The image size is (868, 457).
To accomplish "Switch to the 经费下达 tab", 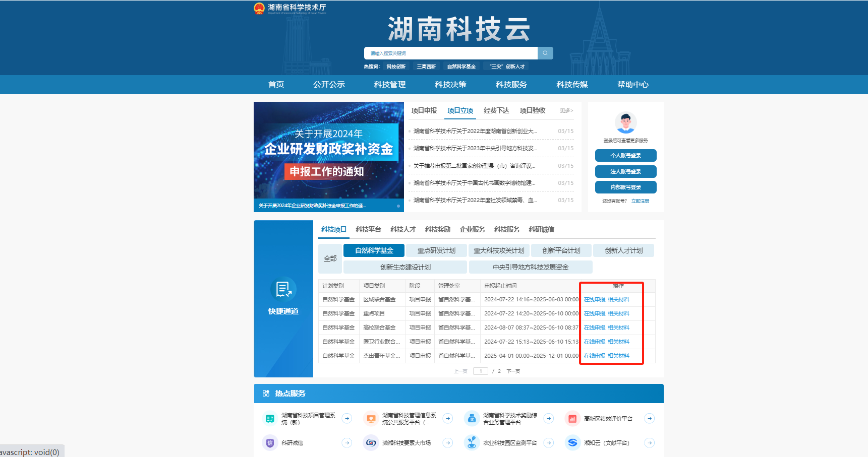I will (x=496, y=111).
